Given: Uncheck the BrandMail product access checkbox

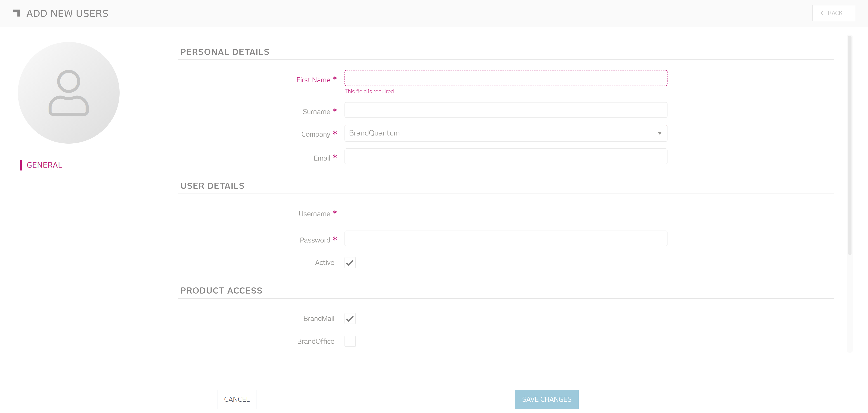Looking at the screenshot, I should point(350,318).
